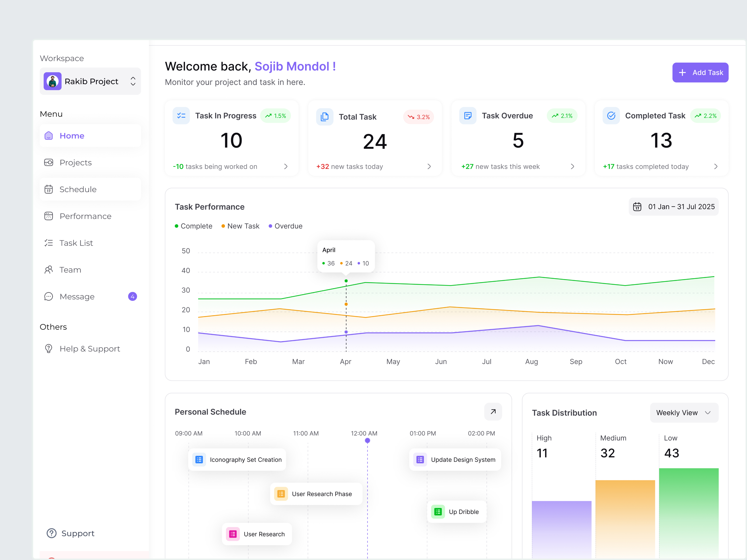The width and height of the screenshot is (747, 560).
Task: Open the Schedule menu item
Action: 90,189
